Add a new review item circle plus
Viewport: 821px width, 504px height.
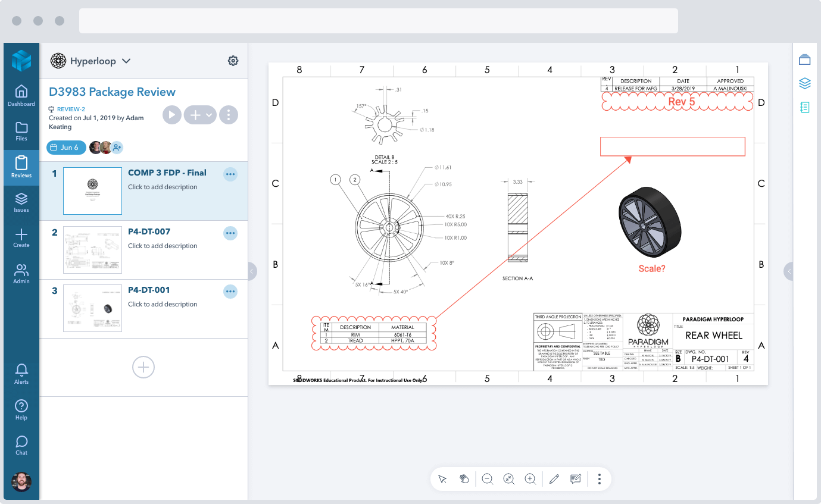click(x=143, y=367)
